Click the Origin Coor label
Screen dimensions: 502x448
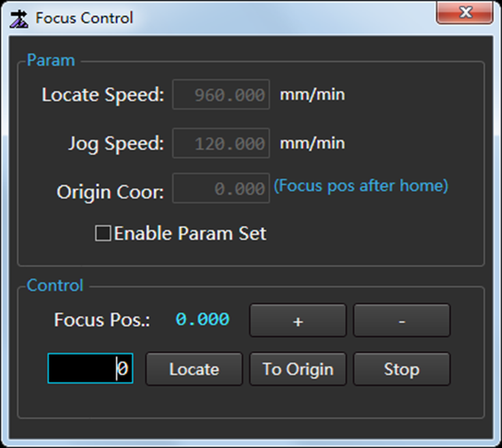[110, 192]
